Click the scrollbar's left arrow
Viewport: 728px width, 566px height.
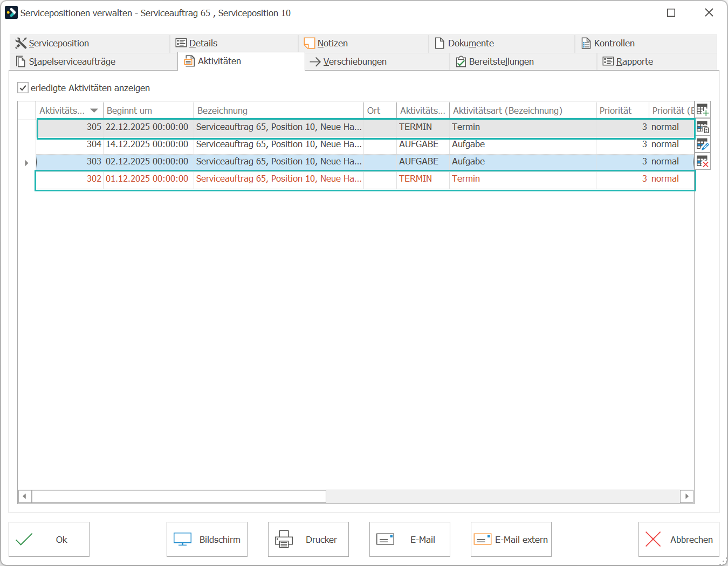(25, 496)
